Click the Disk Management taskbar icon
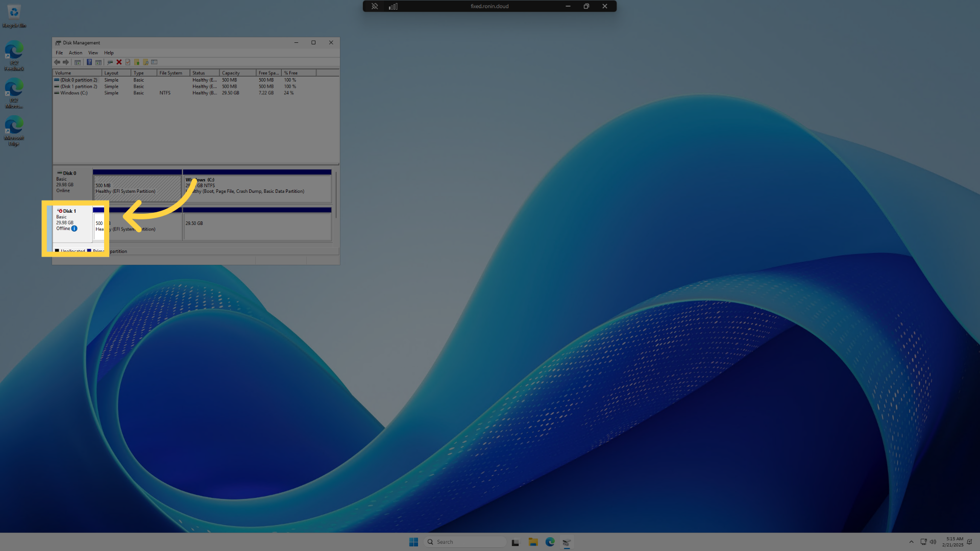Screen dimensions: 980x551 (567, 542)
